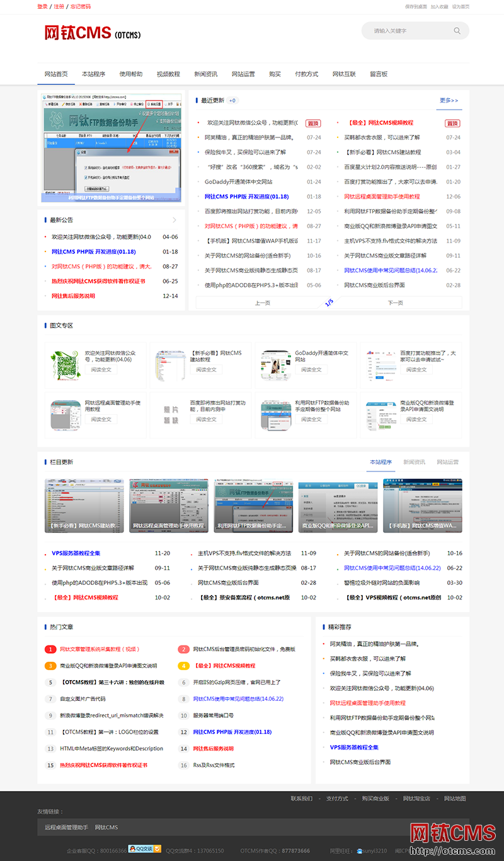Open the chevron arrow beside 最新公告

[175, 220]
